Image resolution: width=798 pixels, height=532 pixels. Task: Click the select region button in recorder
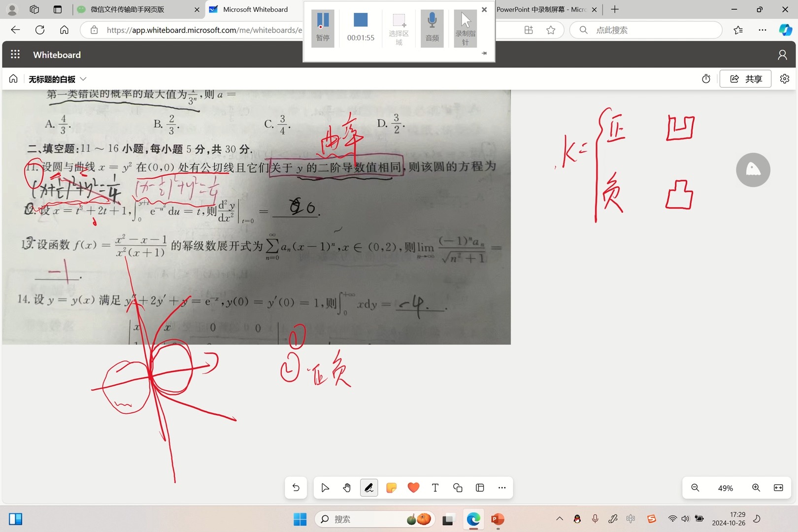click(x=399, y=28)
